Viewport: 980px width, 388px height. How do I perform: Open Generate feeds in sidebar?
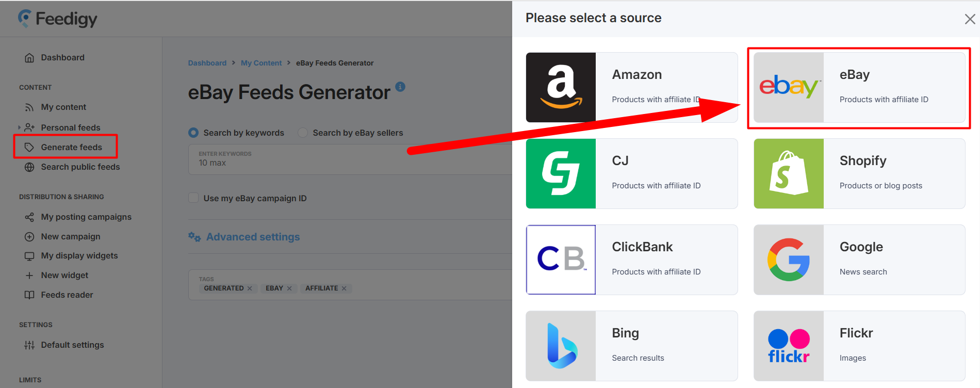(71, 147)
